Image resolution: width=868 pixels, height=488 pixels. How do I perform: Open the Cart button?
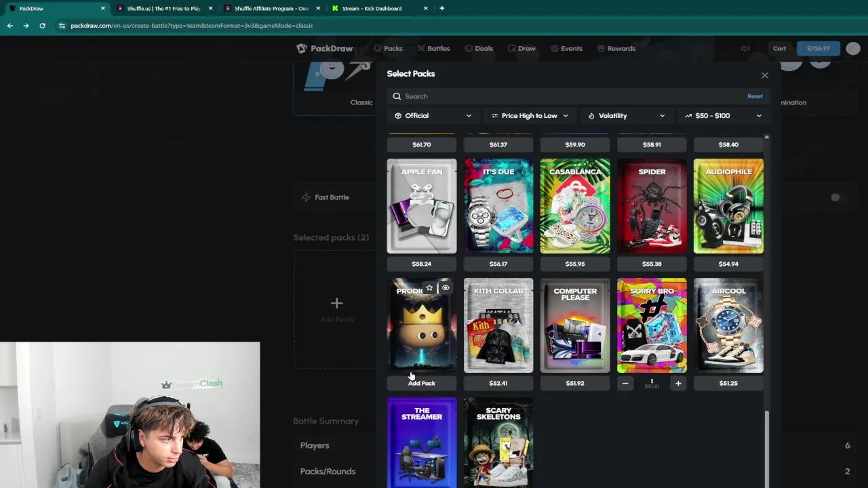pyautogui.click(x=780, y=48)
